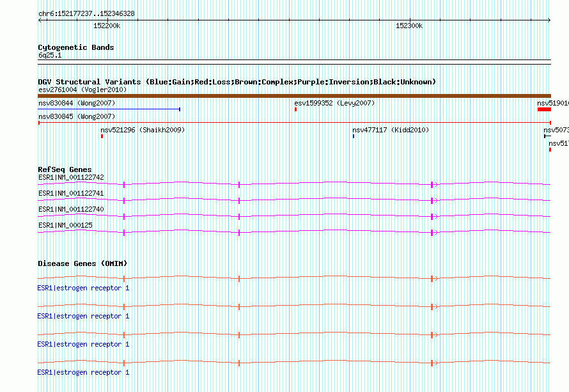Open ESR1|NM_001122740 transcript label
Viewport: 569px width, 392px height.
pos(71,210)
